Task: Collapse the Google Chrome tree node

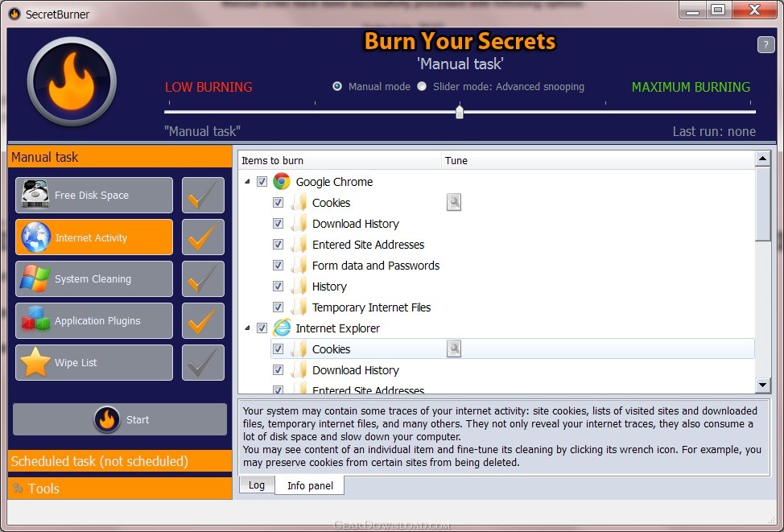Action: point(247,182)
